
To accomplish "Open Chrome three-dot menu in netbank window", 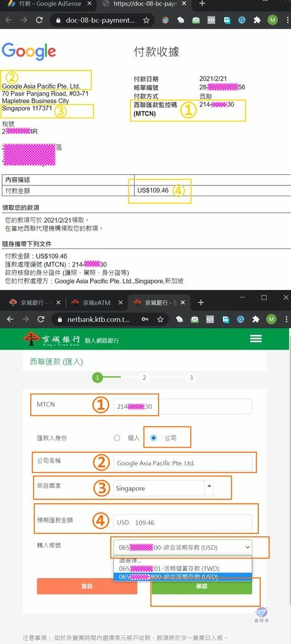I will point(286,319).
